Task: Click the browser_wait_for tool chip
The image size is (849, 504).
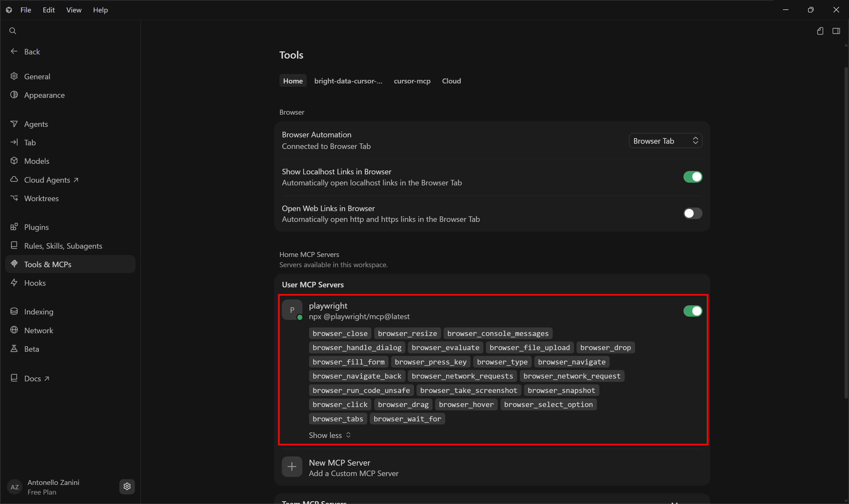Action: [x=407, y=419]
